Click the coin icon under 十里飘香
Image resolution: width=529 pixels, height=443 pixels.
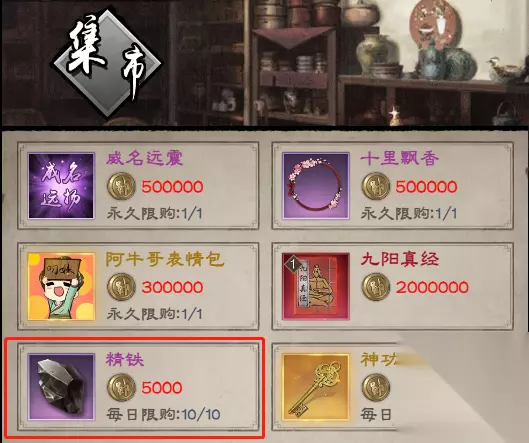pos(376,186)
